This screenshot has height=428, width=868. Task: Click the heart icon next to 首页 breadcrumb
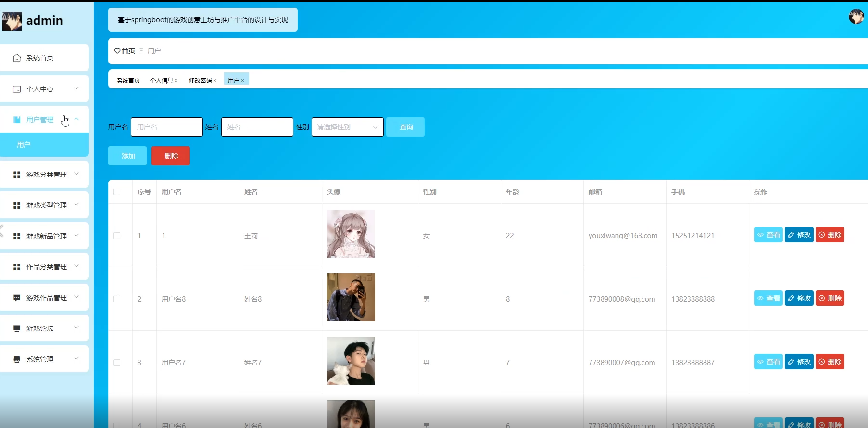[x=117, y=51]
